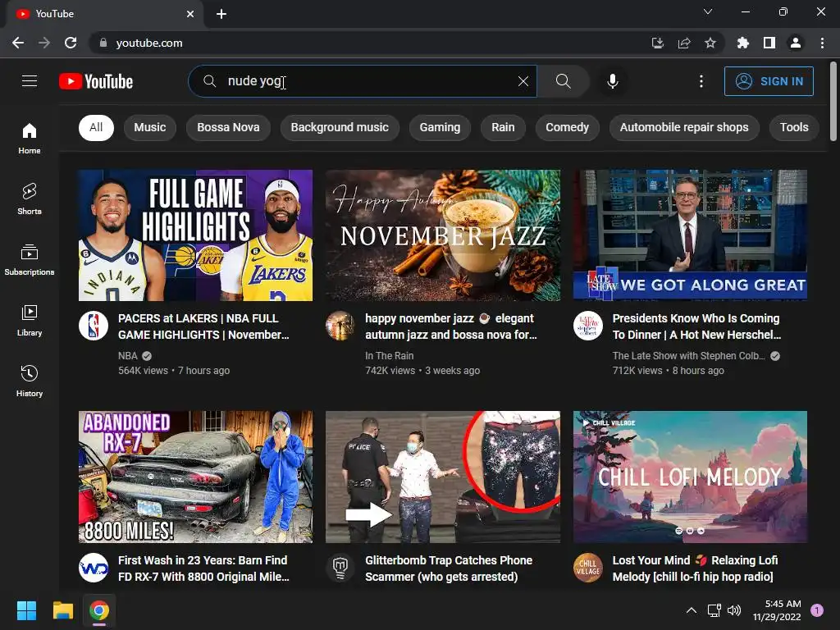This screenshot has height=630, width=840.
Task: Open Shorts in the sidebar
Action: (x=30, y=199)
